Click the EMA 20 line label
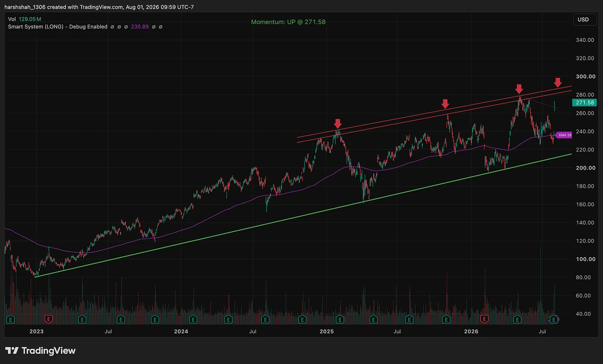 pyautogui.click(x=563, y=135)
